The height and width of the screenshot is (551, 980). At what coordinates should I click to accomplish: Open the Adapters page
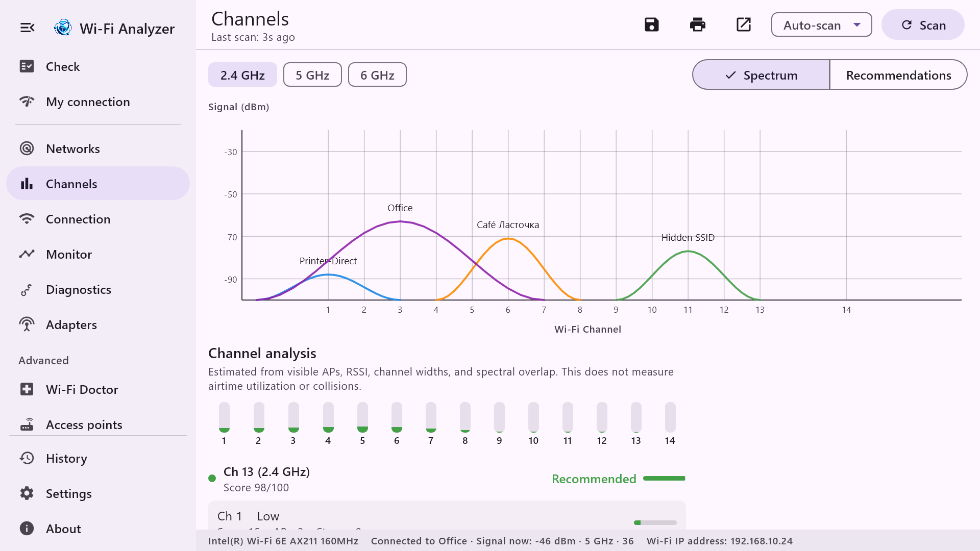tap(98, 324)
